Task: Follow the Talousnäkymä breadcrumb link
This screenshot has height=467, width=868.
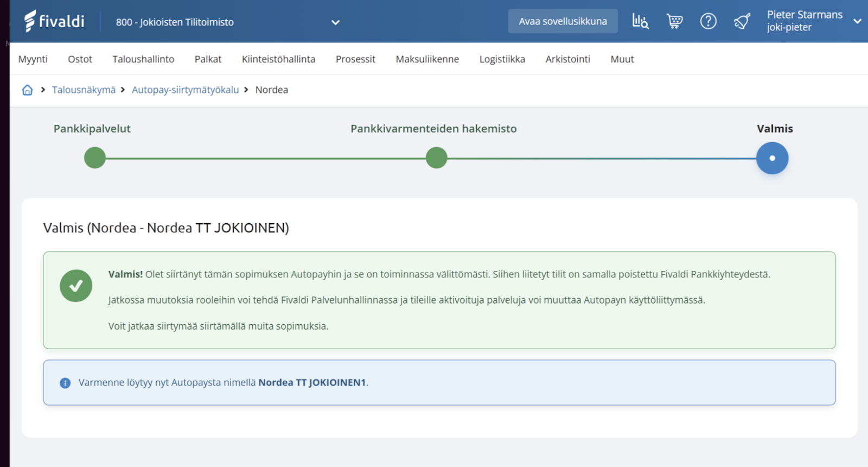Action: pos(84,90)
